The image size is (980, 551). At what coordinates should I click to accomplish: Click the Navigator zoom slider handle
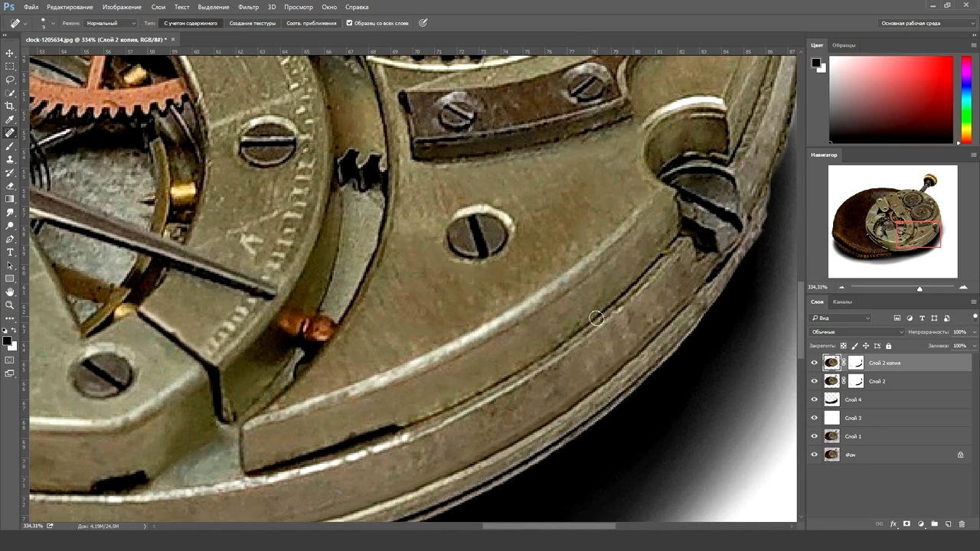[920, 288]
